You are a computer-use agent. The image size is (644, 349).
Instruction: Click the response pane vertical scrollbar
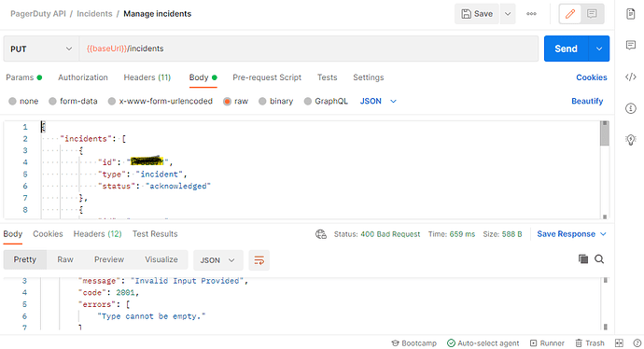tap(606, 304)
